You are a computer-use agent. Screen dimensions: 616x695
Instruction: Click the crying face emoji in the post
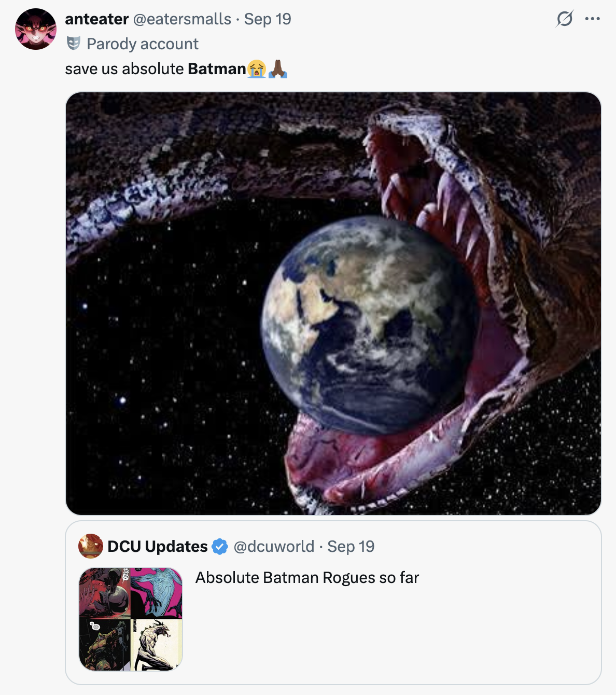[257, 69]
